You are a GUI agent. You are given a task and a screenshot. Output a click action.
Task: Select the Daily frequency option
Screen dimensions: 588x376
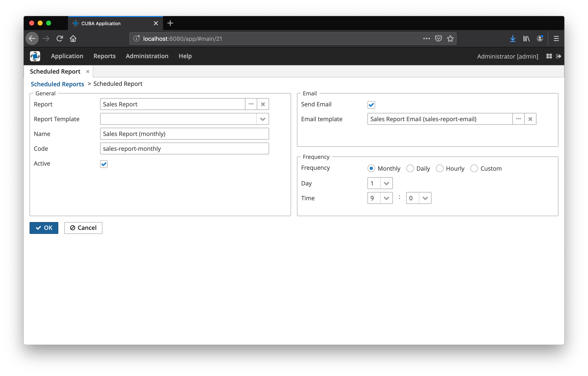(x=410, y=169)
